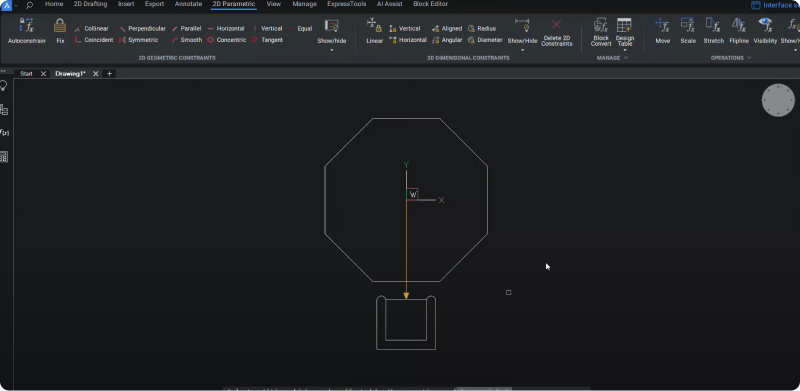Open the Home ribbon tab
The width and height of the screenshot is (800, 391).
54,4
